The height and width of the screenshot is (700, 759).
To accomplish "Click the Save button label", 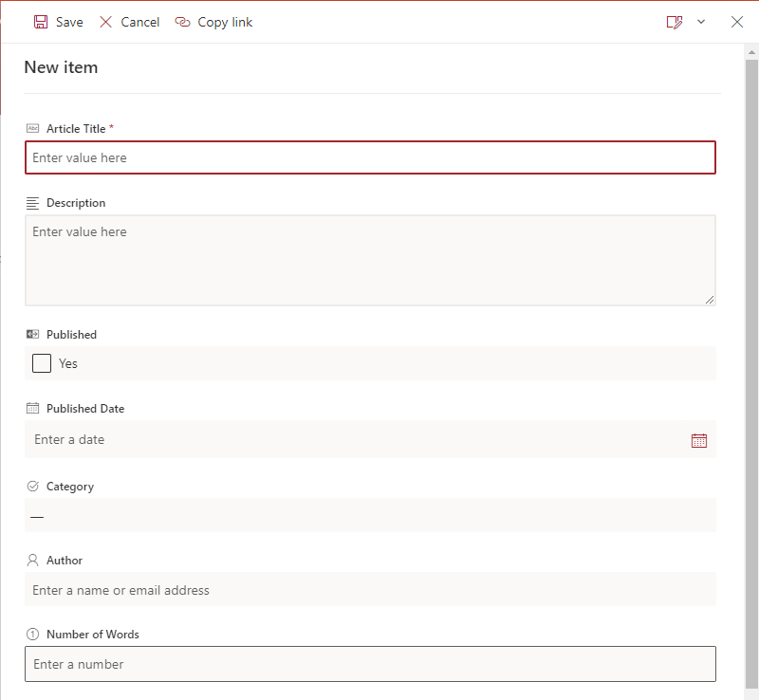I will tap(69, 22).
